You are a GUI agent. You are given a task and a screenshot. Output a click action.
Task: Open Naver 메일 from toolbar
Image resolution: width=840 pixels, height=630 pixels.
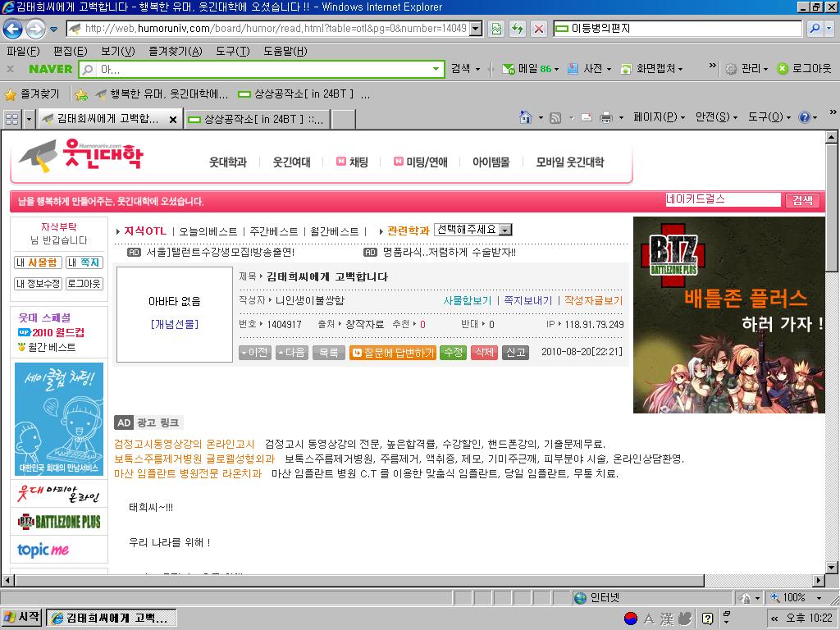coord(531,69)
